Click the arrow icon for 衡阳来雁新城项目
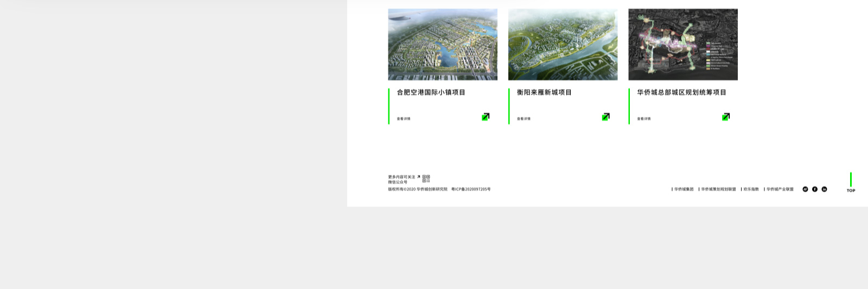 point(605,117)
